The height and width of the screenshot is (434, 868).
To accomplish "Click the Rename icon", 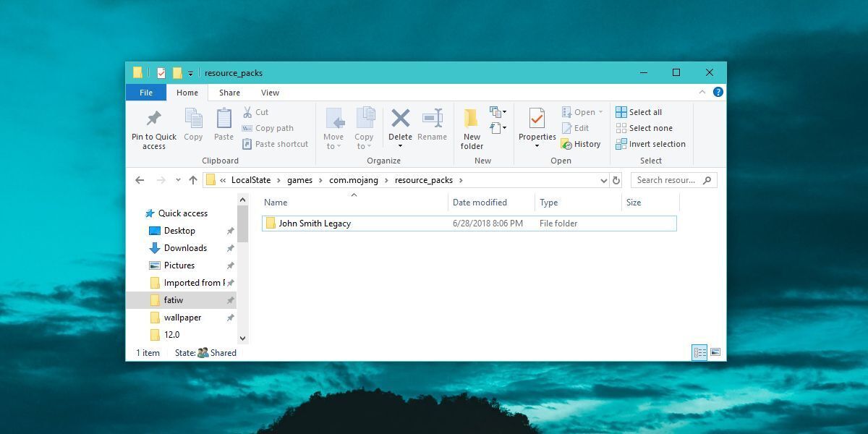I will [433, 119].
